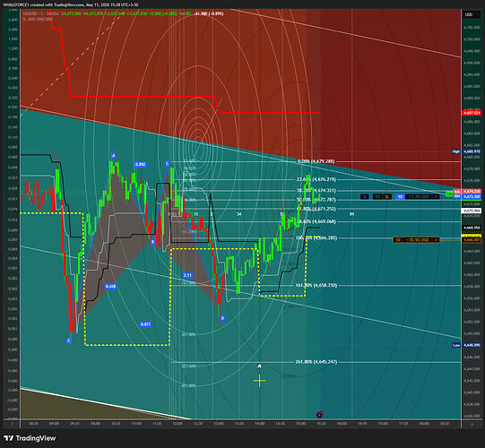Click the 2.11 ratio label

pyautogui.click(x=187, y=275)
